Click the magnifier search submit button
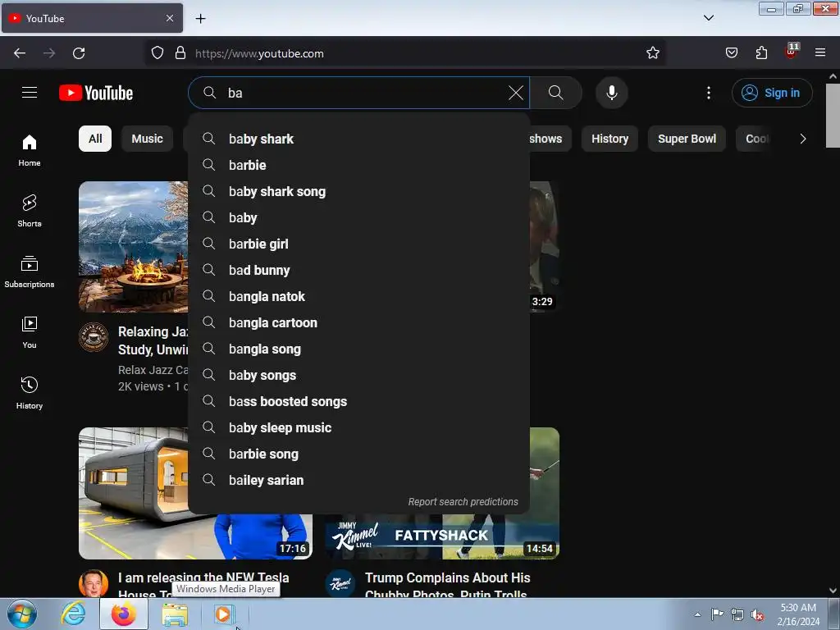Image resolution: width=840 pixels, height=630 pixels. [555, 93]
